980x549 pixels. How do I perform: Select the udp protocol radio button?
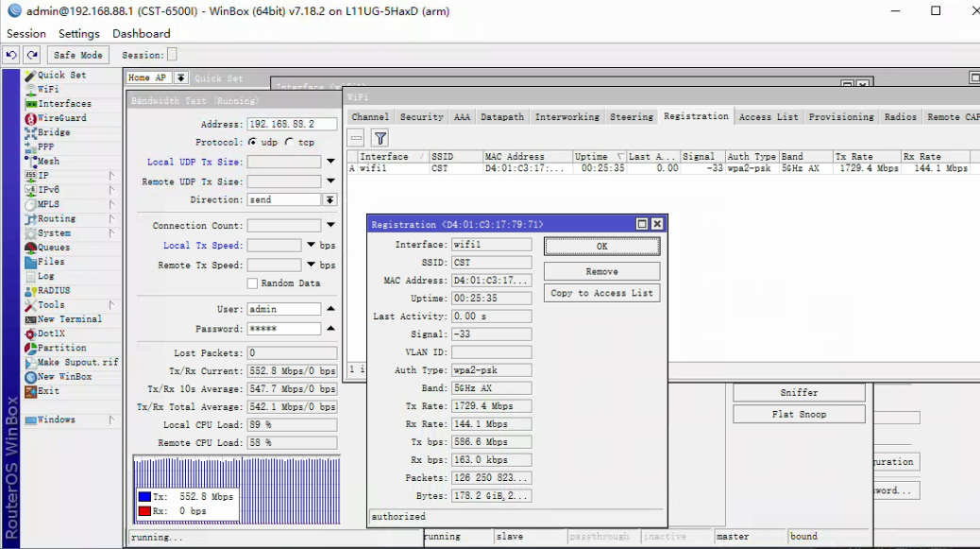point(253,143)
